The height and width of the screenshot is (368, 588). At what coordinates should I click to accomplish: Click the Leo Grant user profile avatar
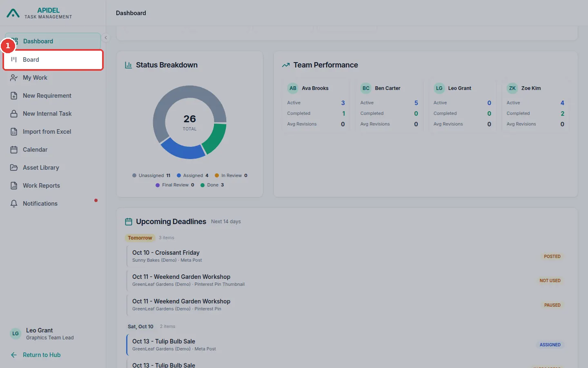click(16, 334)
